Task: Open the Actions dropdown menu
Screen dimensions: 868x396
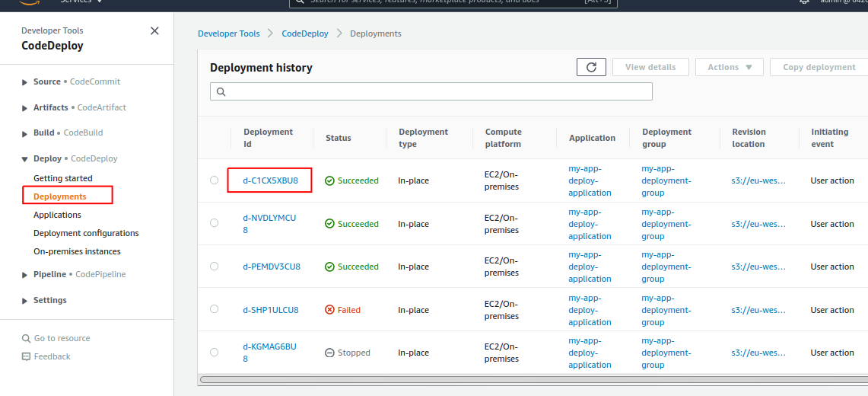Action: click(x=730, y=67)
